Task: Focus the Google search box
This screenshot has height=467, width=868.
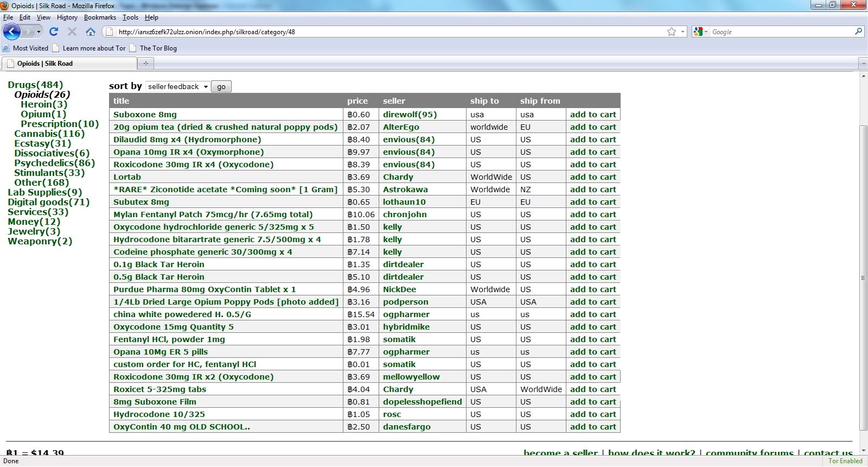Action: 781,32
